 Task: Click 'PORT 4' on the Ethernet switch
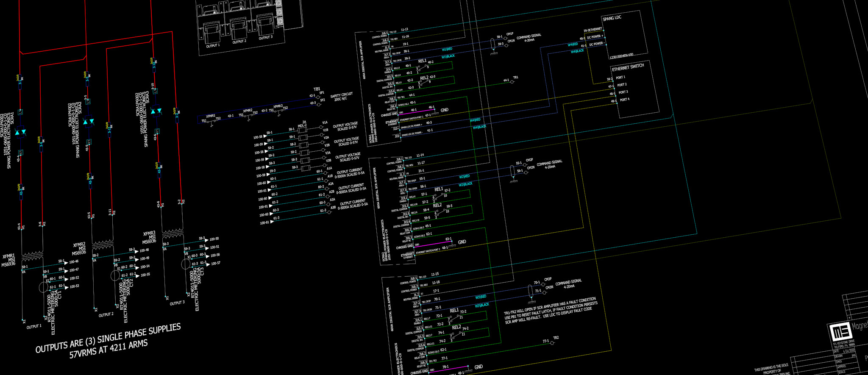(625, 100)
